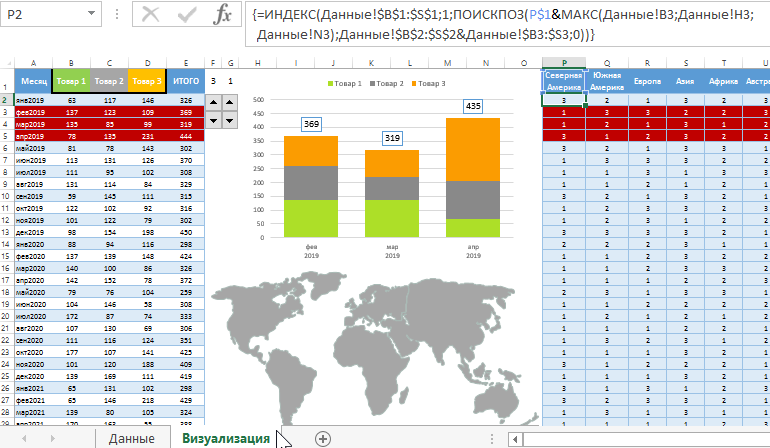Switch to the Данные sheet tab
The height and width of the screenshot is (448, 770).
131,438
